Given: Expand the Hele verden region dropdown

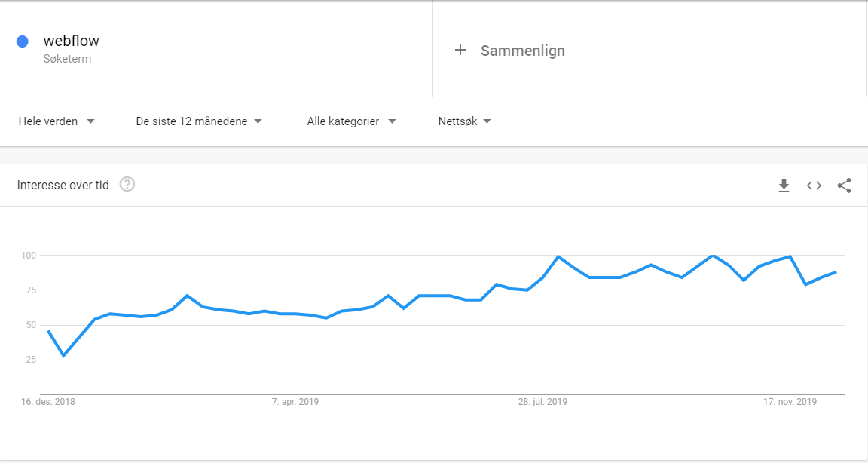Looking at the screenshot, I should tap(57, 121).
